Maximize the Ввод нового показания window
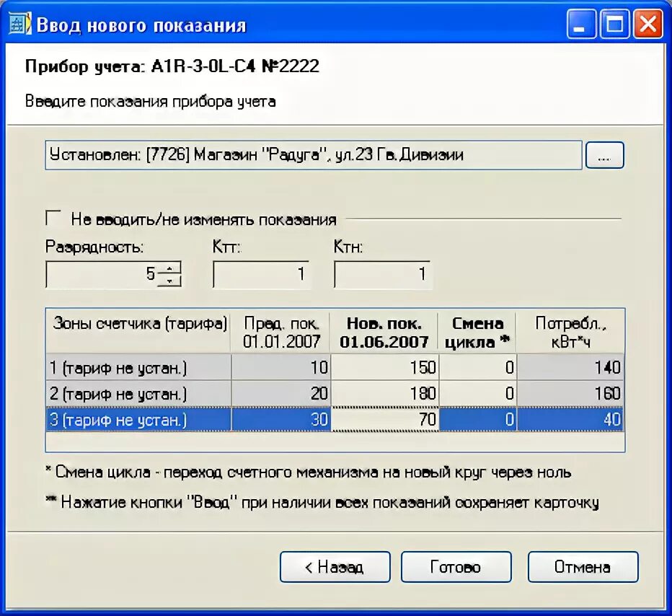The image size is (672, 616). point(614,24)
